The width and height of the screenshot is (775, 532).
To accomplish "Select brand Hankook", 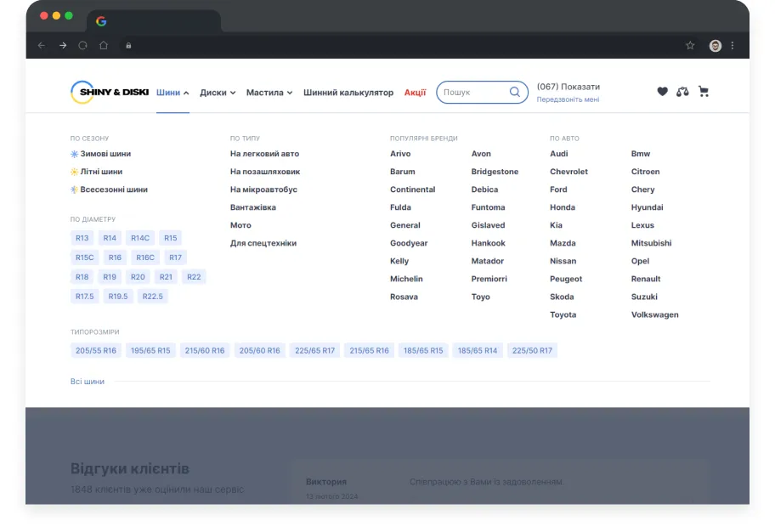I will click(x=489, y=243).
